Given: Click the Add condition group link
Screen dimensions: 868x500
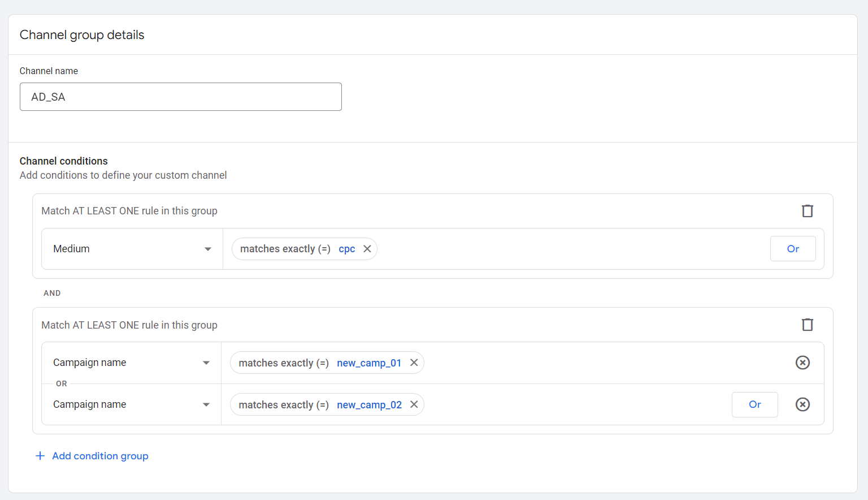Looking at the screenshot, I should click(x=100, y=456).
